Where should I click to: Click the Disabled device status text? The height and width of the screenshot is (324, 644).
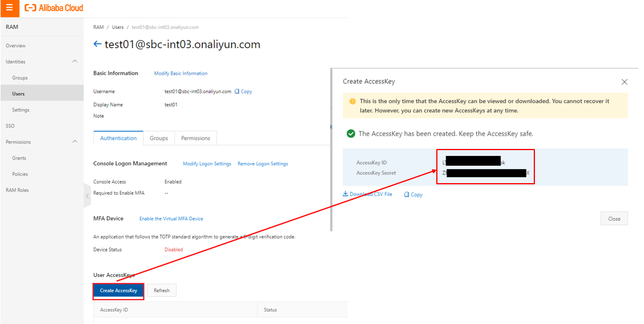(x=173, y=249)
